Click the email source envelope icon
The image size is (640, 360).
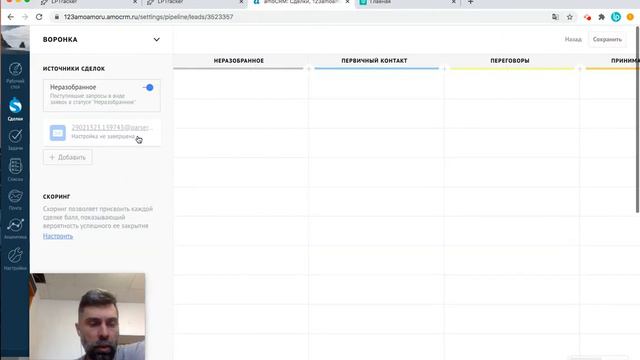pyautogui.click(x=58, y=133)
